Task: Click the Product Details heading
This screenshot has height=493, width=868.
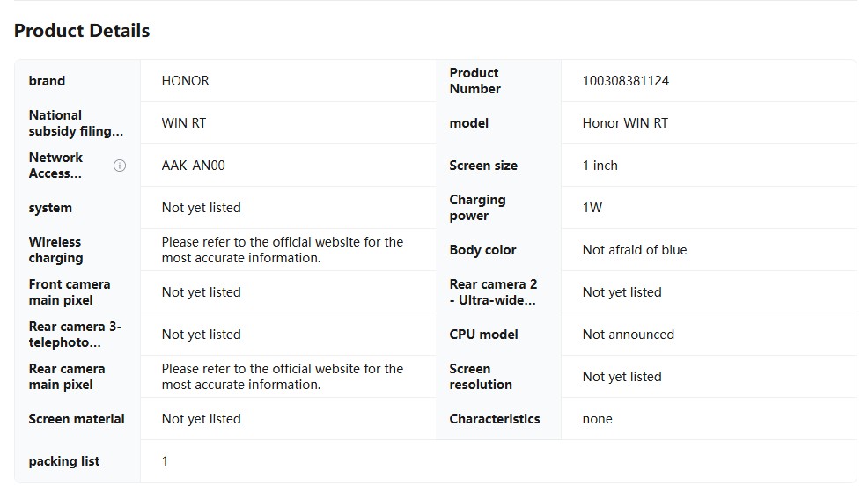Action: pos(82,31)
